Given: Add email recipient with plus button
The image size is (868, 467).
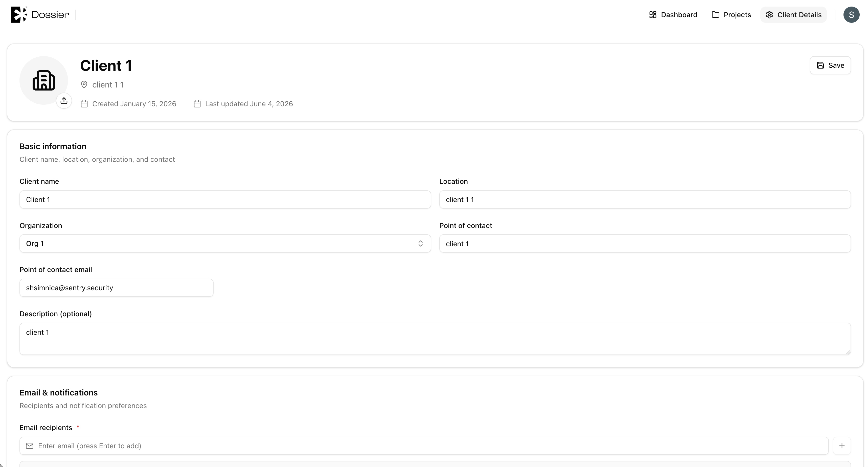Looking at the screenshot, I should pyautogui.click(x=842, y=446).
